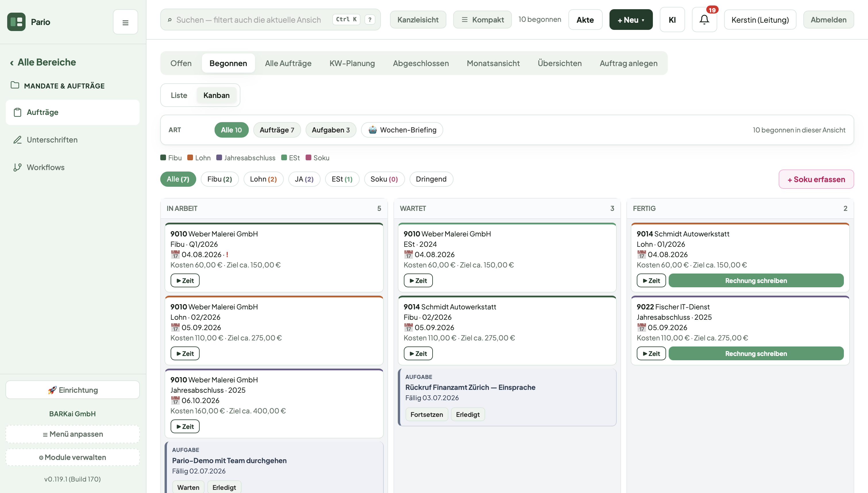This screenshot has height=493, width=868.
Task: Click the orange Lohn legend swatch
Action: [190, 157]
